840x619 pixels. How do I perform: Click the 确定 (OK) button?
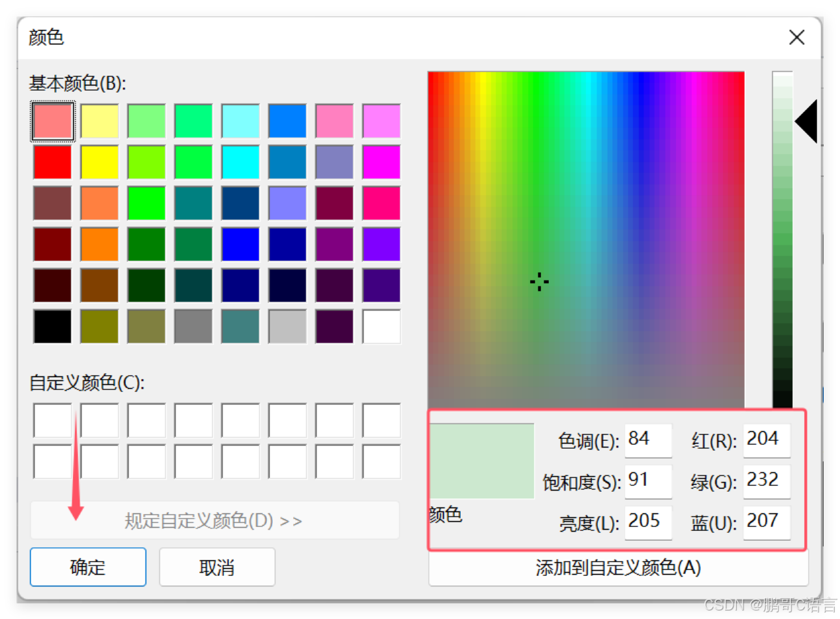[x=88, y=567]
